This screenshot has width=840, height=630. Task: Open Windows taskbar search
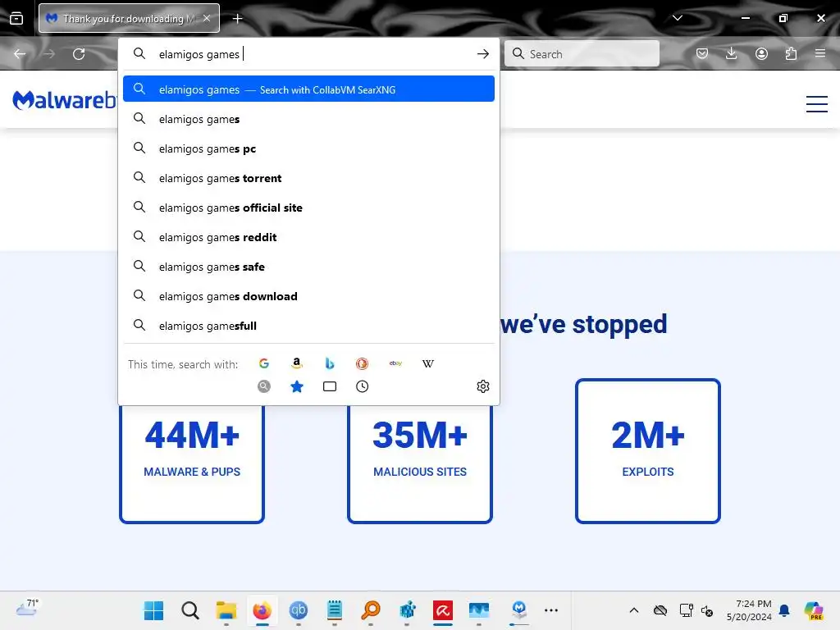coord(190,610)
